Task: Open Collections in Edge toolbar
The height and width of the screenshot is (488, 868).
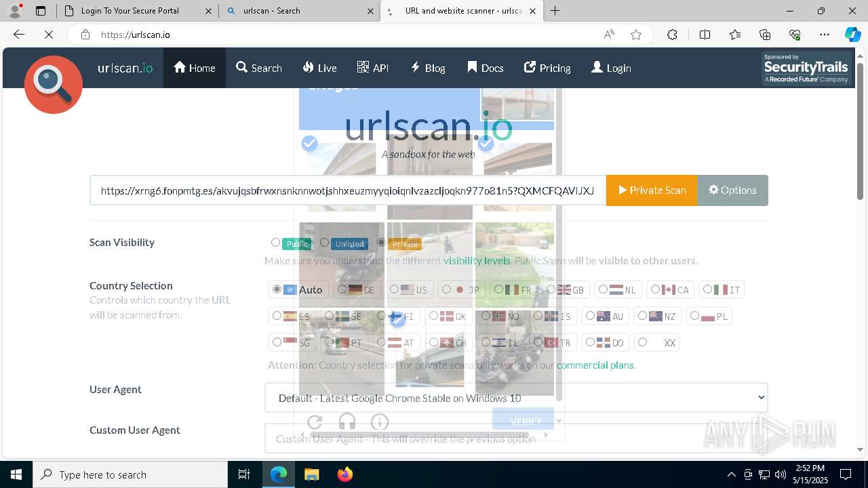Action: click(765, 35)
